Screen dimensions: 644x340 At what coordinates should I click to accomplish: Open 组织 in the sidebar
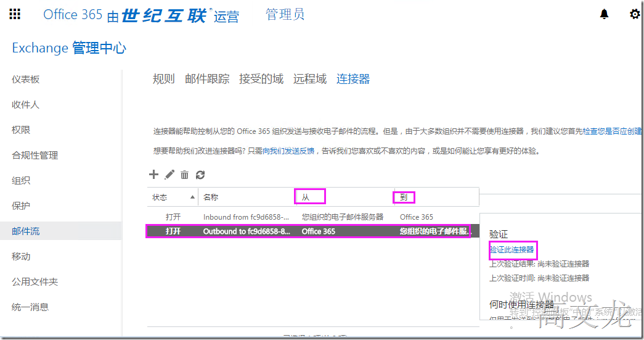click(x=21, y=180)
